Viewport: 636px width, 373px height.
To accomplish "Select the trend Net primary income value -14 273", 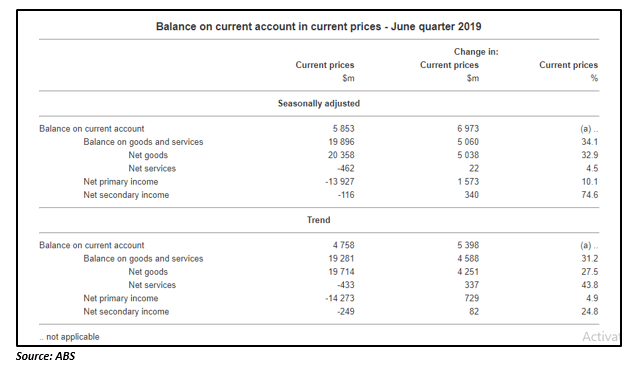I will 339,298.
